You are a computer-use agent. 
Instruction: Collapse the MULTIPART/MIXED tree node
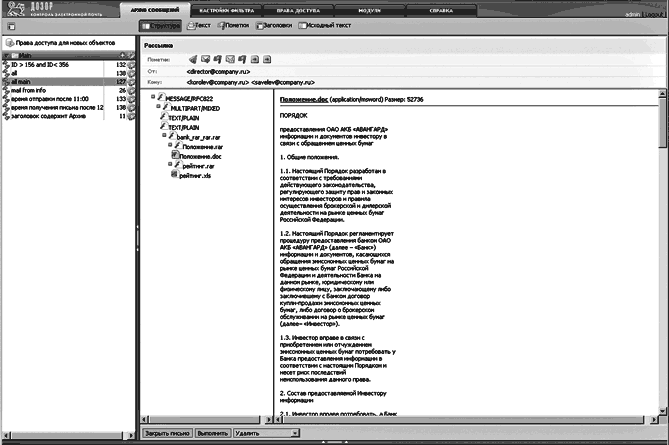pos(158,106)
